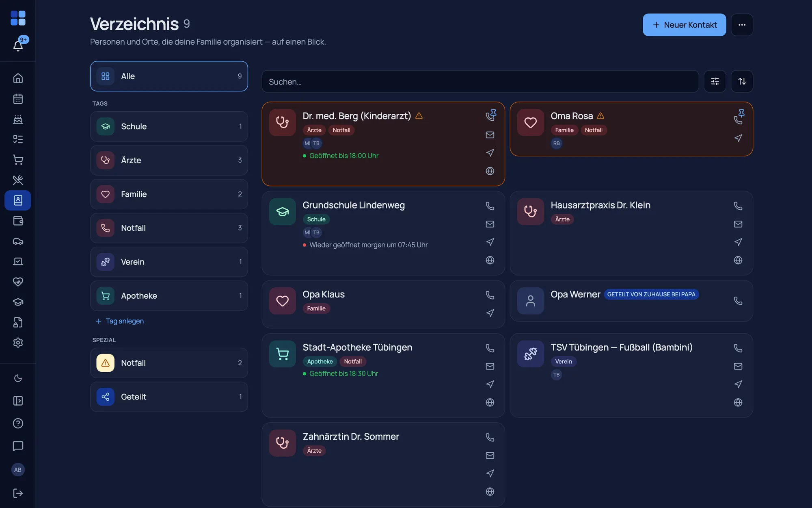The width and height of the screenshot is (812, 508).
Task: Open shopping cart icon in sidebar
Action: pos(18,160)
